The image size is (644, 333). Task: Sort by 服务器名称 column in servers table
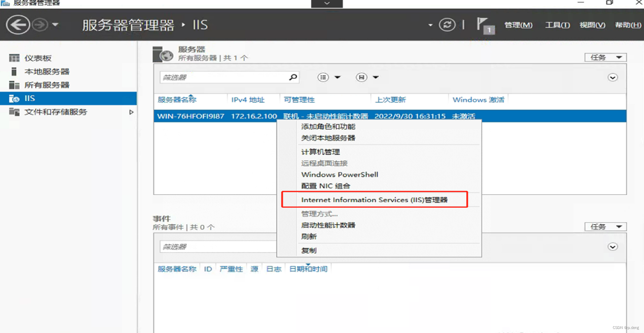click(177, 100)
